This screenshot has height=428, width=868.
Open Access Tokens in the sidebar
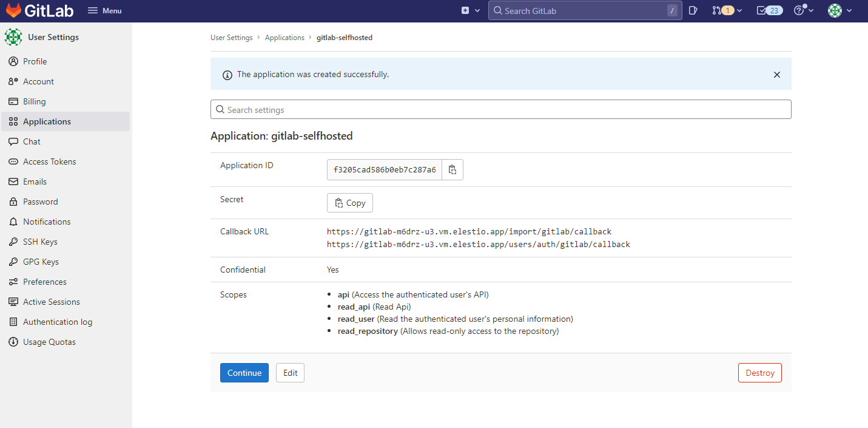pos(66,161)
